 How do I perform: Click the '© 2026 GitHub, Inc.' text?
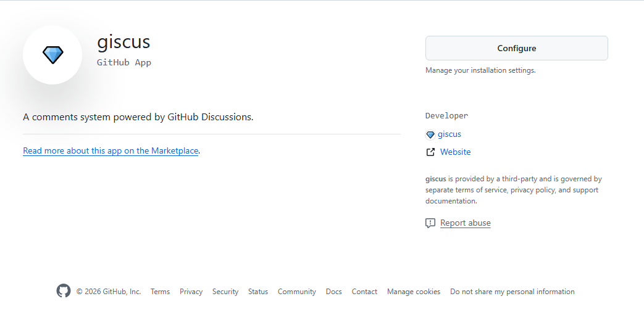coord(109,292)
